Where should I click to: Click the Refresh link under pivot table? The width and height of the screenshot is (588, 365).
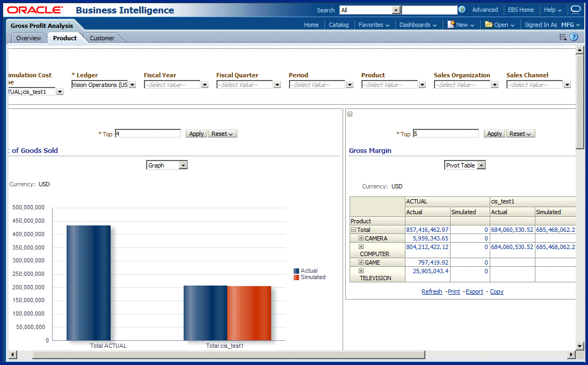pyautogui.click(x=432, y=291)
